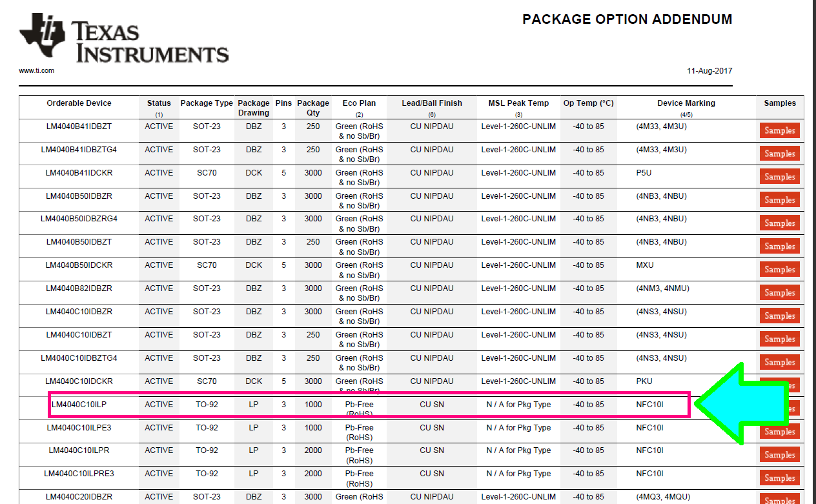
Task: Select the PACKAGE OPTION ADDENDUM title
Action: click(x=627, y=19)
